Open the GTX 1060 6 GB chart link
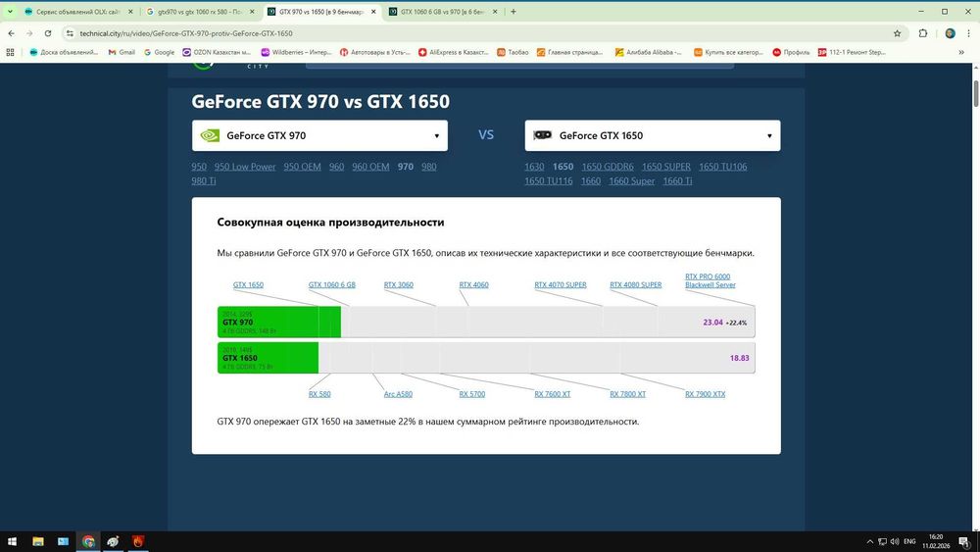The width and height of the screenshot is (980, 552). pyautogui.click(x=332, y=284)
